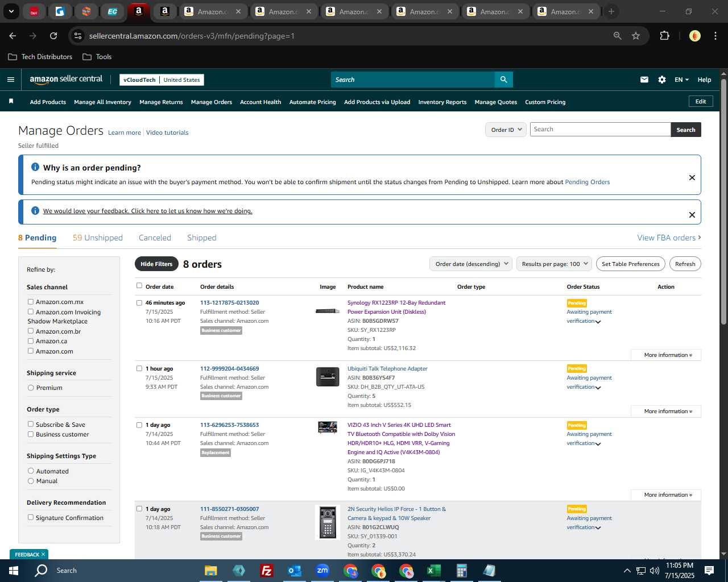The image size is (728, 582).
Task: Switch to the Canceled tab
Action: pos(155,238)
